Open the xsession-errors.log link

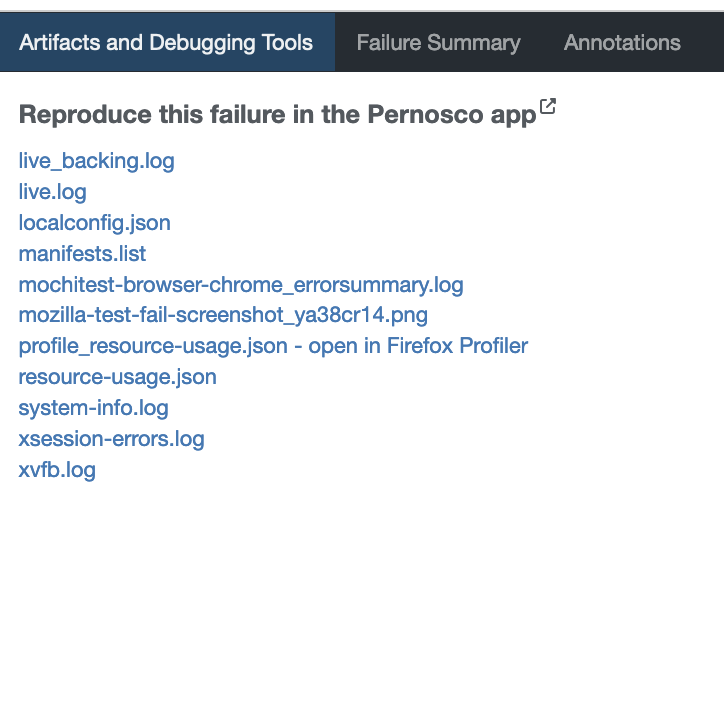click(111, 439)
